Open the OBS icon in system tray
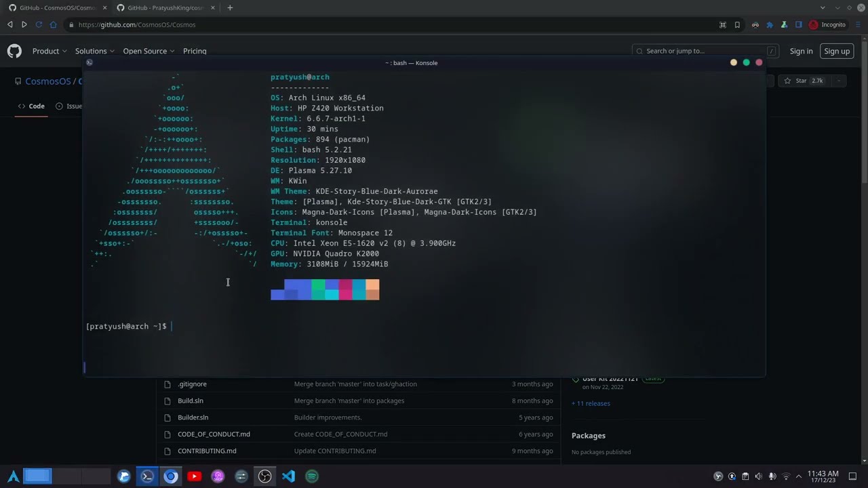This screenshot has width=868, height=488. [718, 476]
